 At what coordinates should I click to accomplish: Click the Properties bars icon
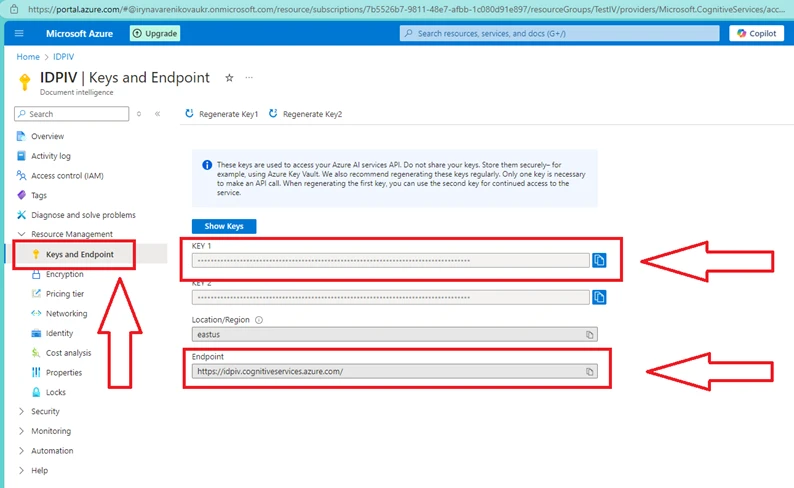coord(36,373)
